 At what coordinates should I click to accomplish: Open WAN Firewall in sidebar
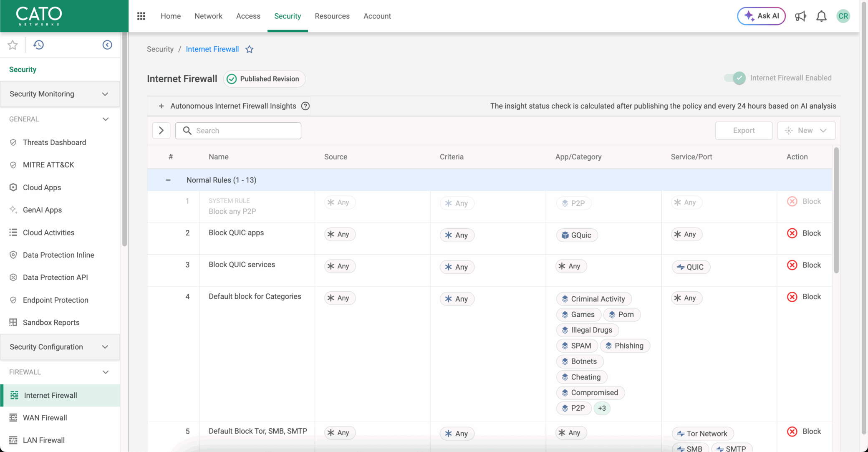45,418
